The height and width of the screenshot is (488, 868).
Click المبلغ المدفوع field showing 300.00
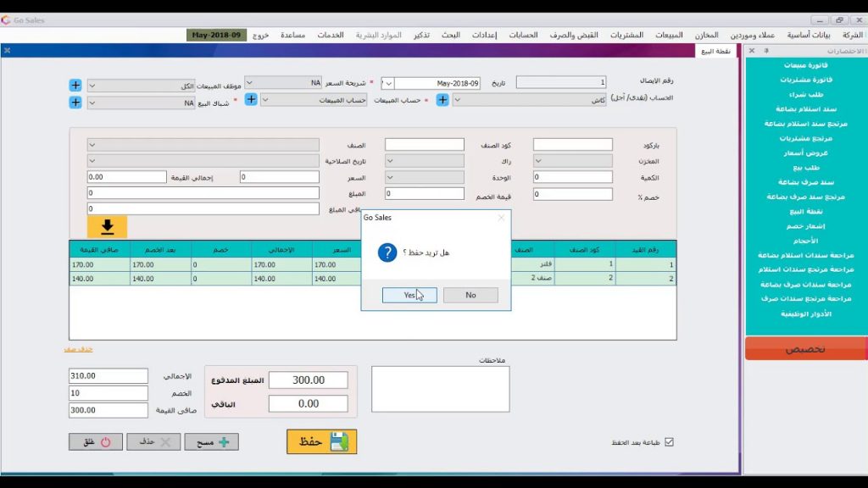click(x=309, y=380)
